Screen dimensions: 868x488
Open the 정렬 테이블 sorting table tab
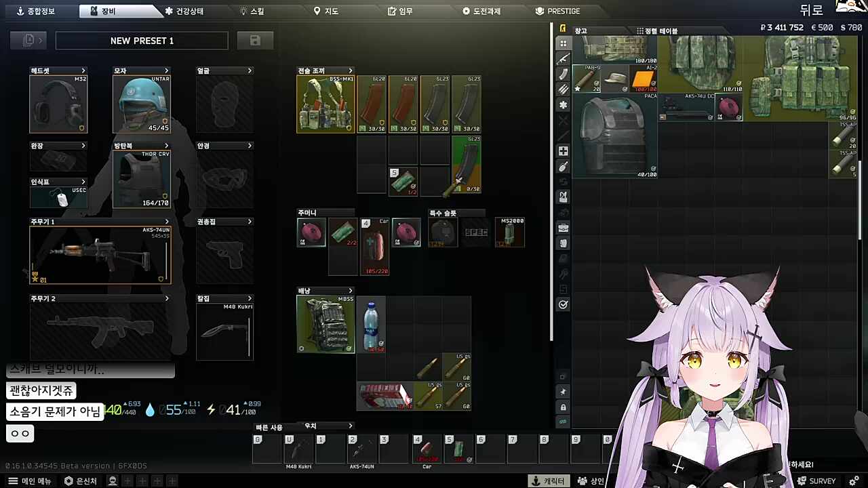tap(657, 31)
